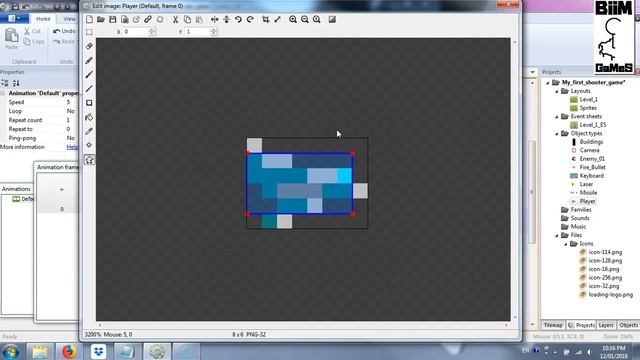640x360 pixels.
Task: Click the X value spinner arrows
Action: click(152, 31)
